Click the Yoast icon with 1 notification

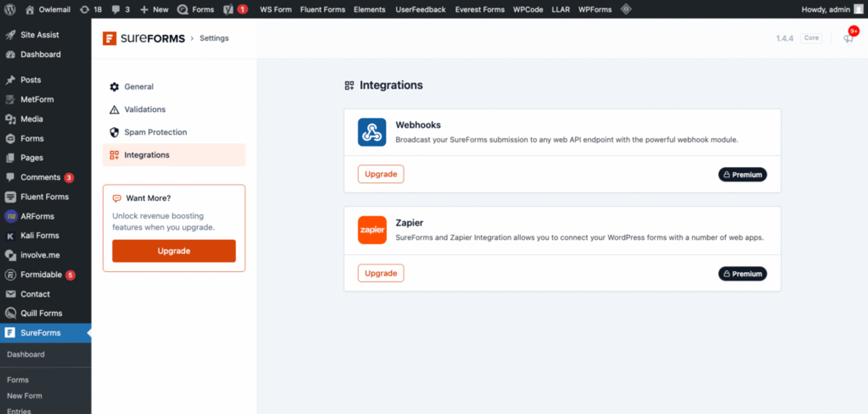(235, 9)
